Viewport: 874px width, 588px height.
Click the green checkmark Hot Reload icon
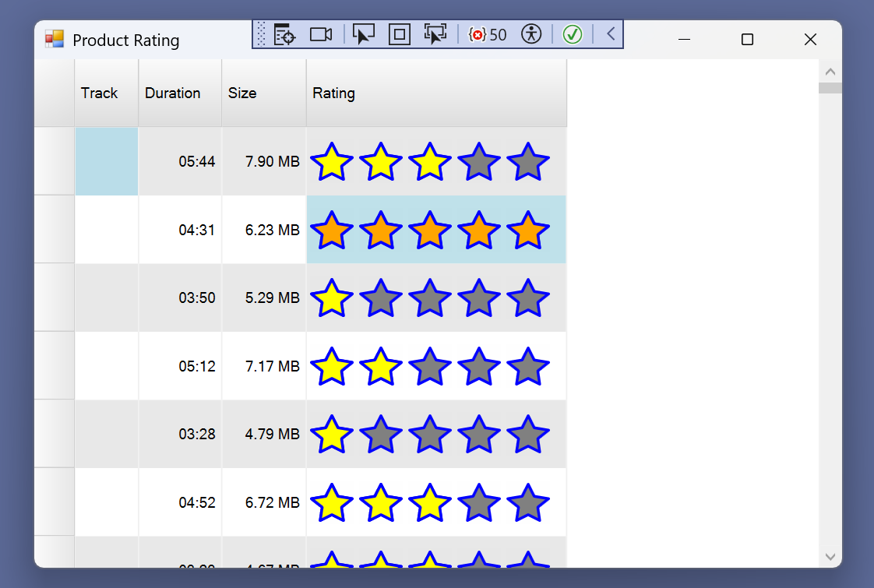[573, 34]
